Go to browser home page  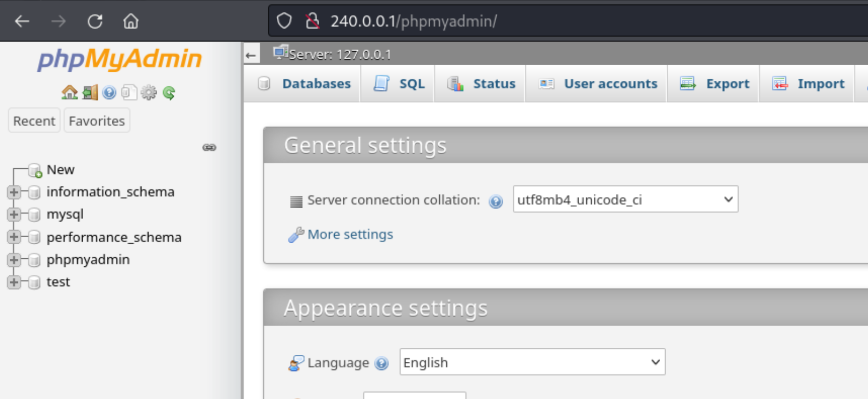(x=131, y=21)
